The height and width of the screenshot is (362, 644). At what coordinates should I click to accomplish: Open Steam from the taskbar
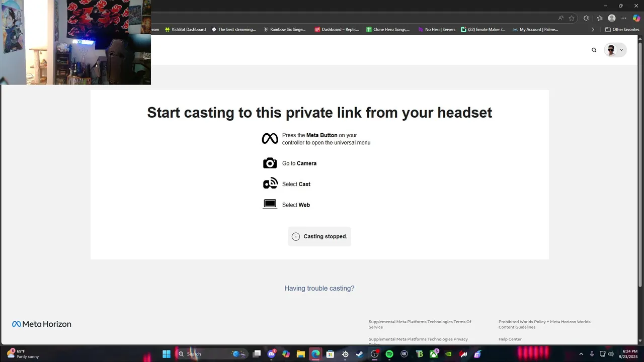coord(360,354)
